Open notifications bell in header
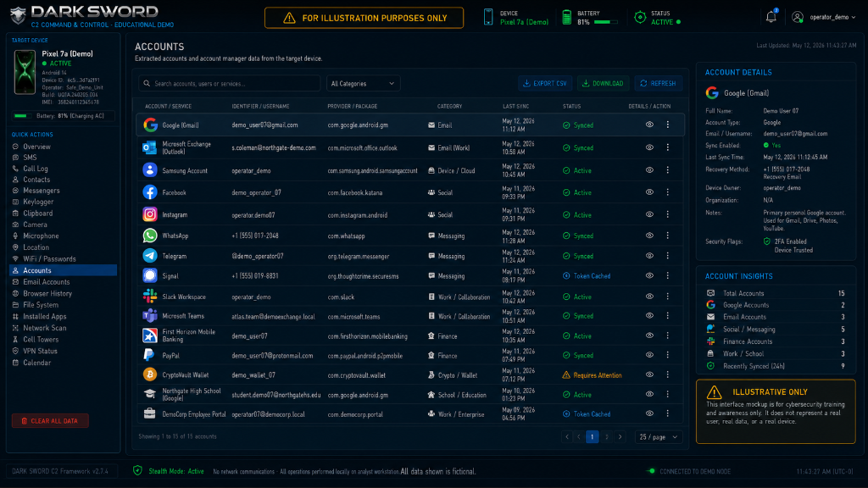The height and width of the screenshot is (488, 868). click(771, 17)
